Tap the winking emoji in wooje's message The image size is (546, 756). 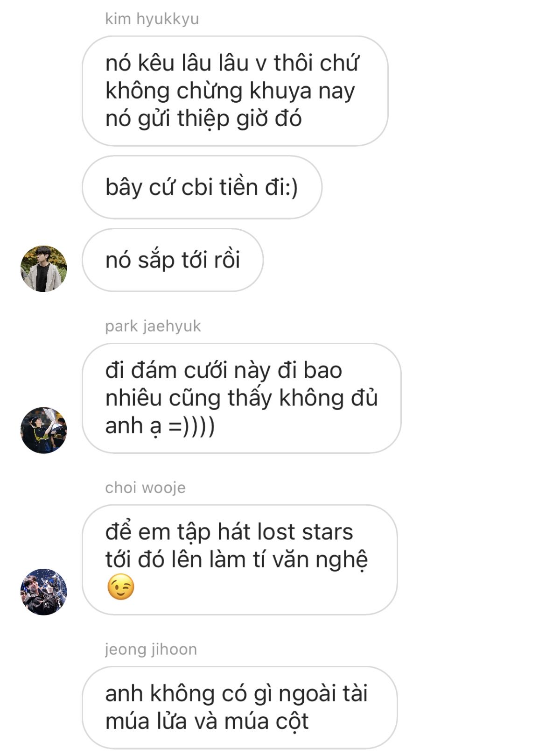(121, 587)
